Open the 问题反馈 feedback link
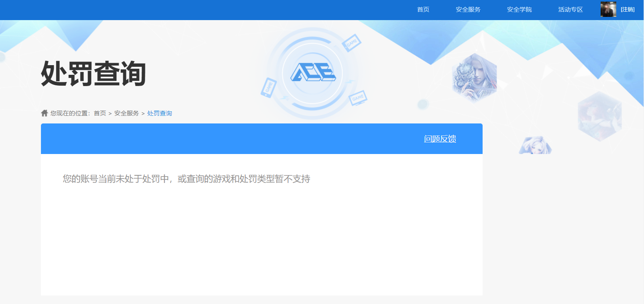Viewport: 644px width, 304px height. tap(440, 139)
